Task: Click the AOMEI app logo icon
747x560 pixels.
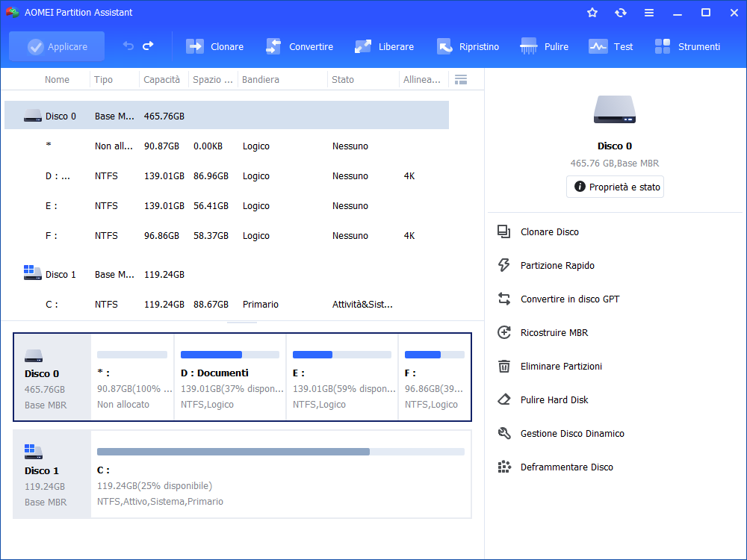Action: [x=13, y=13]
